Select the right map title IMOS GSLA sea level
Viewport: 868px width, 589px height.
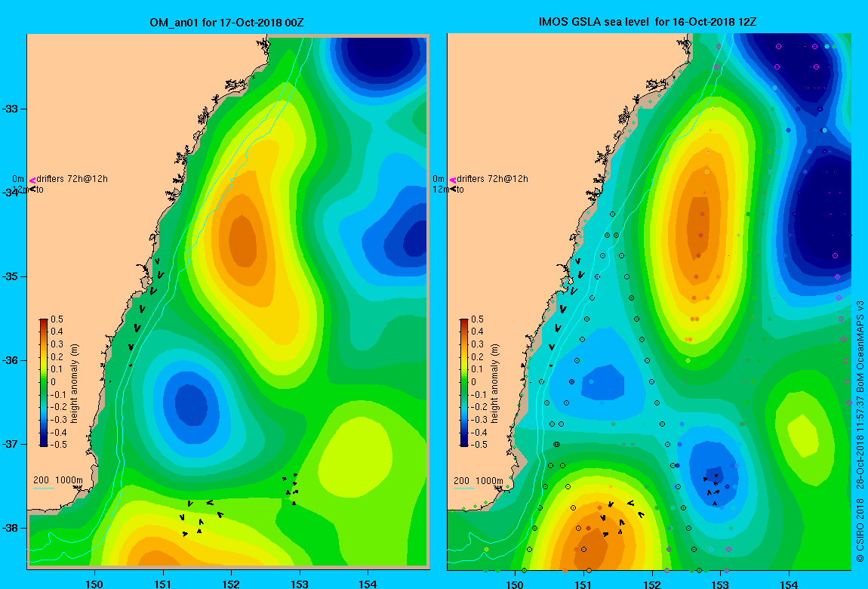pos(648,22)
